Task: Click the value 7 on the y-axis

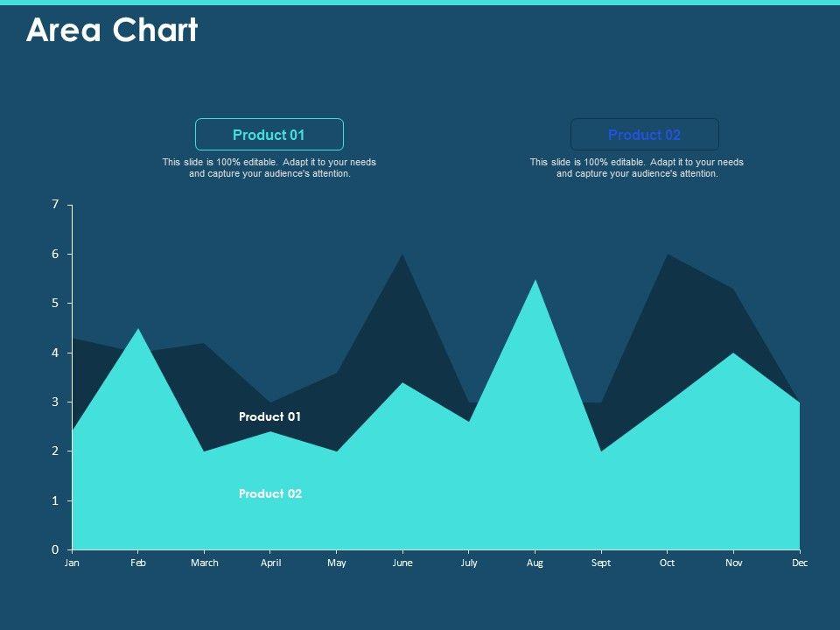Action: tap(55, 205)
